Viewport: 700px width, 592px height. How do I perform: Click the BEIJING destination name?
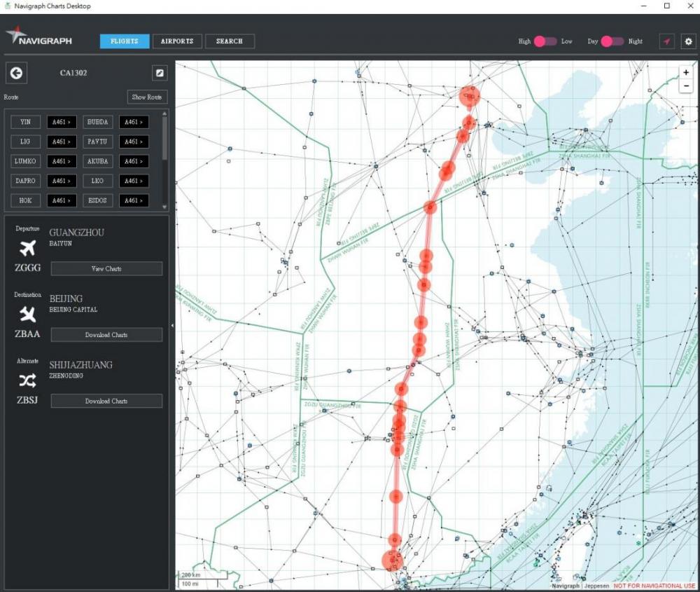pyautogui.click(x=66, y=298)
